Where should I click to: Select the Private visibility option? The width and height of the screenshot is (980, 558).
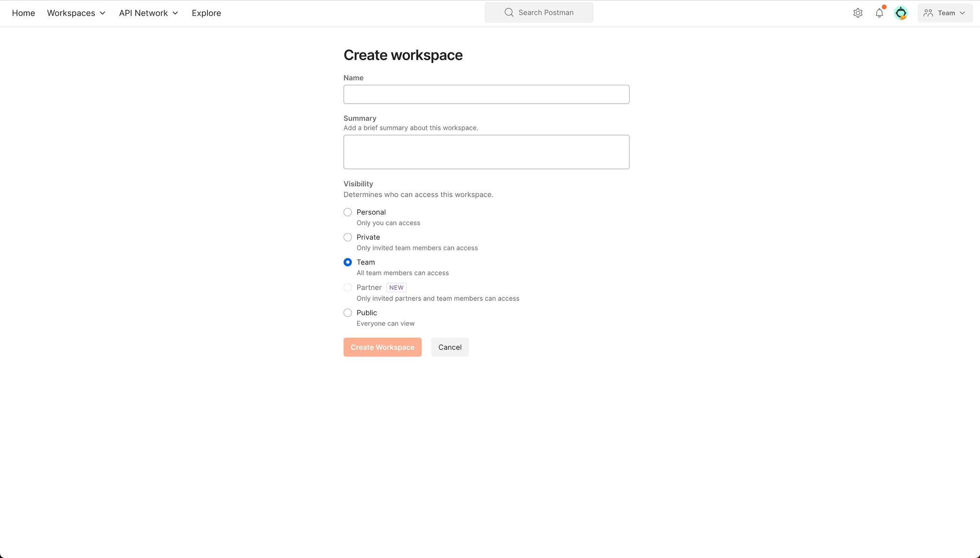pyautogui.click(x=348, y=237)
